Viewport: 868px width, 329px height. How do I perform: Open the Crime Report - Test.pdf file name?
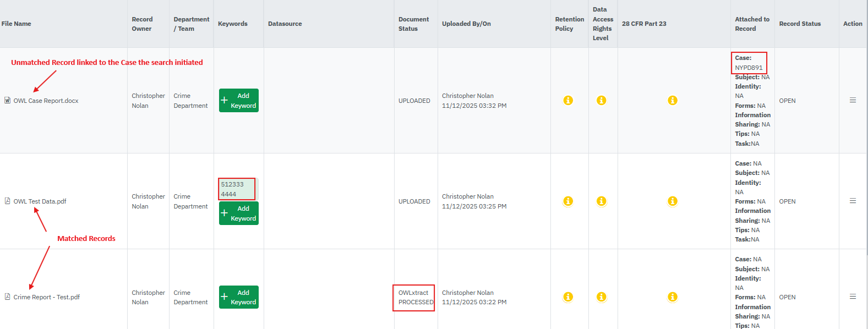(x=47, y=297)
